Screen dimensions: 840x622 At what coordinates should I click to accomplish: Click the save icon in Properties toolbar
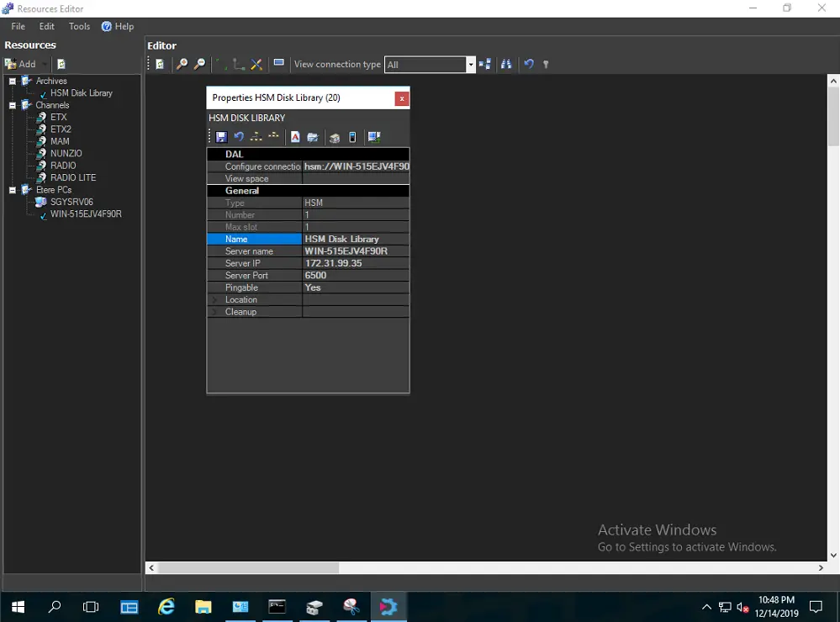(221, 137)
